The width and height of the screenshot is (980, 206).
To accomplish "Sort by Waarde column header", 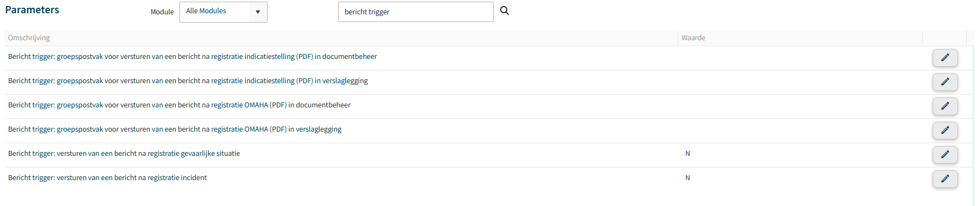I will click(x=693, y=38).
